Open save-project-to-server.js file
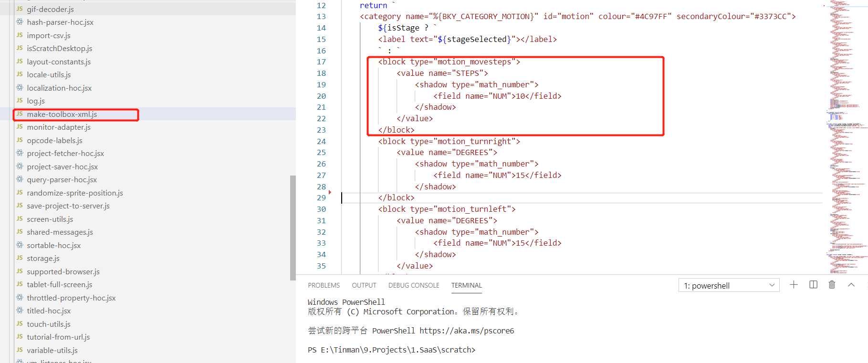The width and height of the screenshot is (868, 363). [68, 206]
